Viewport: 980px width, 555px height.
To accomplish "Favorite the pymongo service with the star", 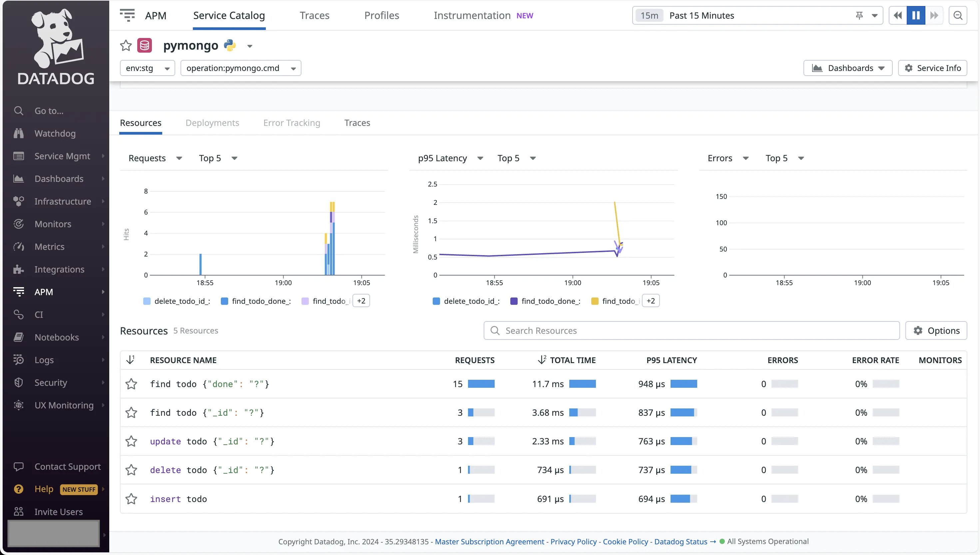I will pos(126,45).
